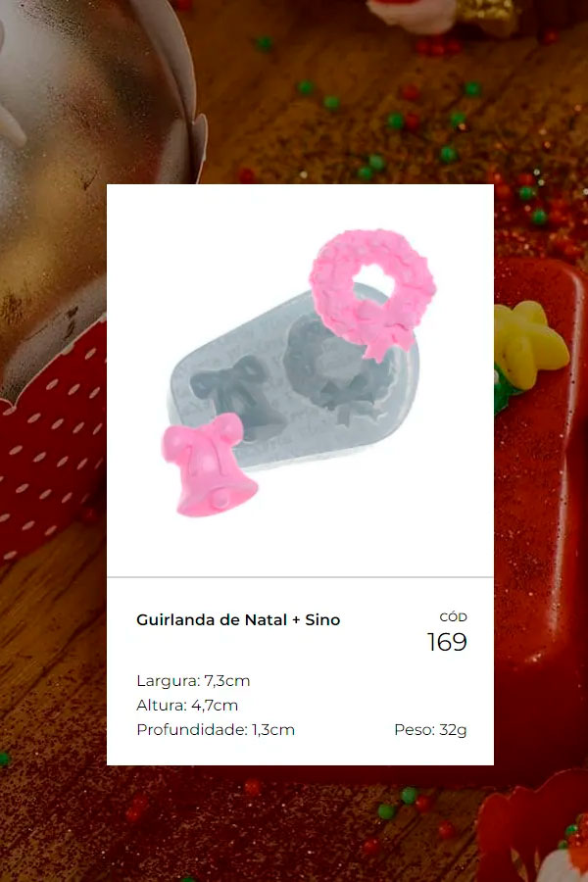Image resolution: width=588 pixels, height=882 pixels.
Task: Select the gray silicone mold image
Action: [x=293, y=379]
